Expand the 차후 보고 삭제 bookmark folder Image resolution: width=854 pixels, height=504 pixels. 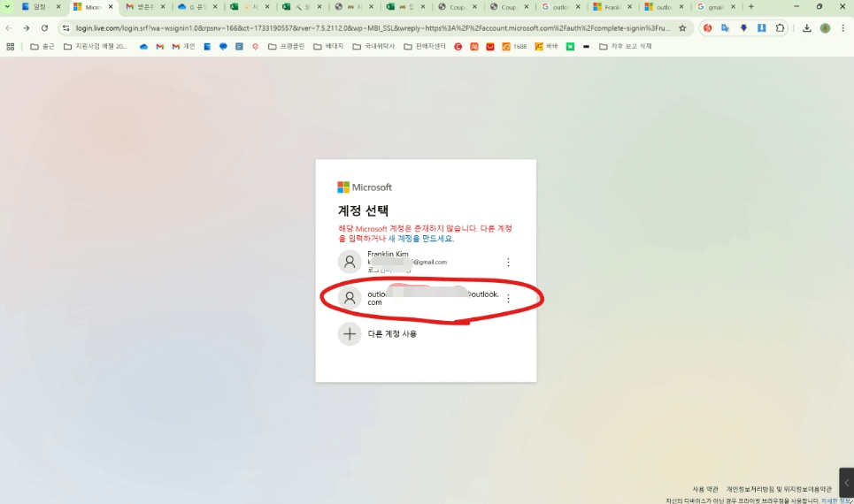(x=626, y=47)
